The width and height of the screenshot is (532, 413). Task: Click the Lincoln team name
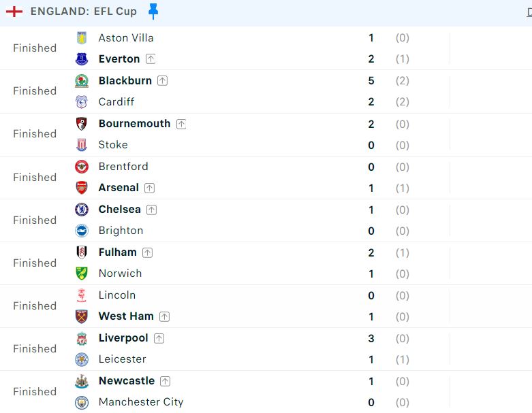tap(116, 295)
